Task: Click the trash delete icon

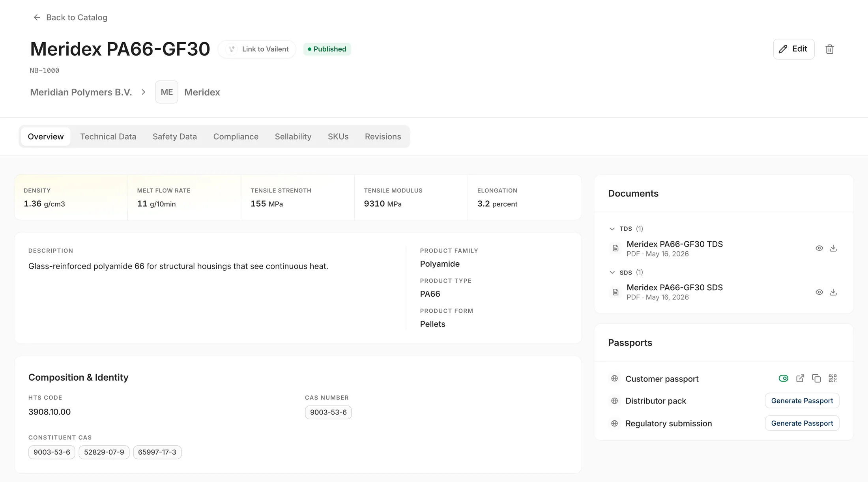Action: click(830, 49)
